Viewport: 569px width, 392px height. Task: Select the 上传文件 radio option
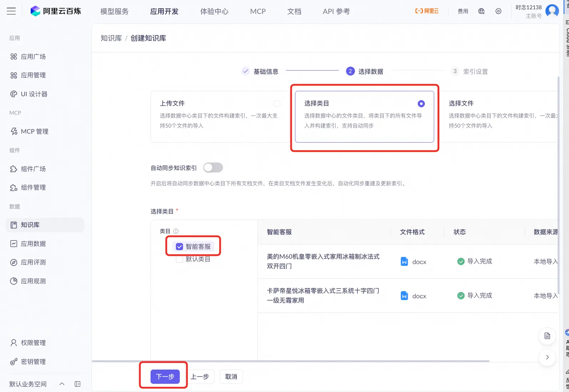tap(277, 104)
